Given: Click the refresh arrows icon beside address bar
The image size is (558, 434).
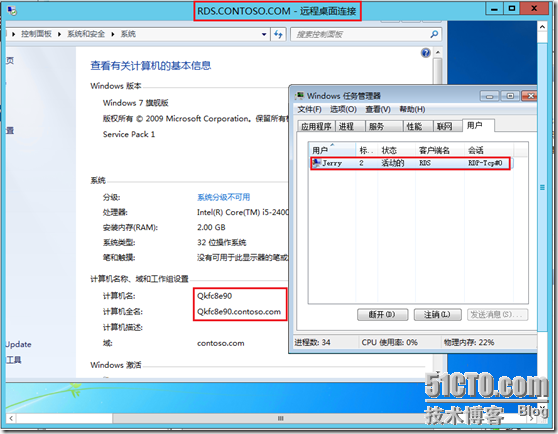Looking at the screenshot, I should (278, 35).
